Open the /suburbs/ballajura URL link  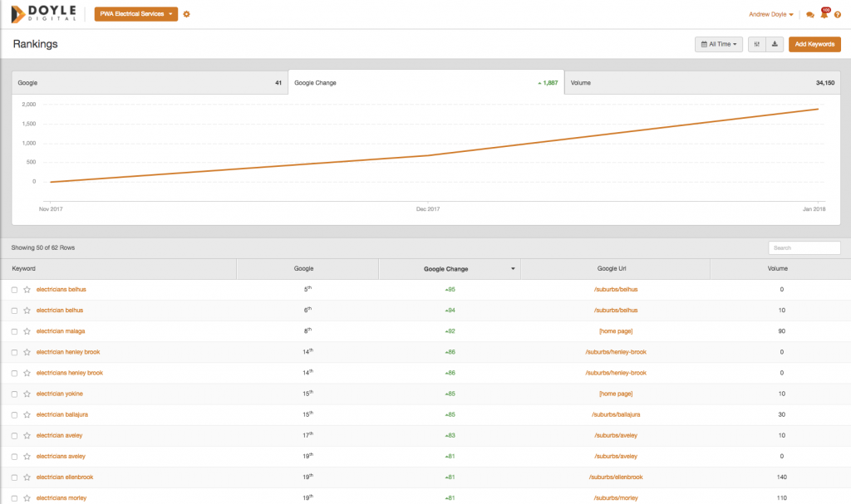pos(615,414)
